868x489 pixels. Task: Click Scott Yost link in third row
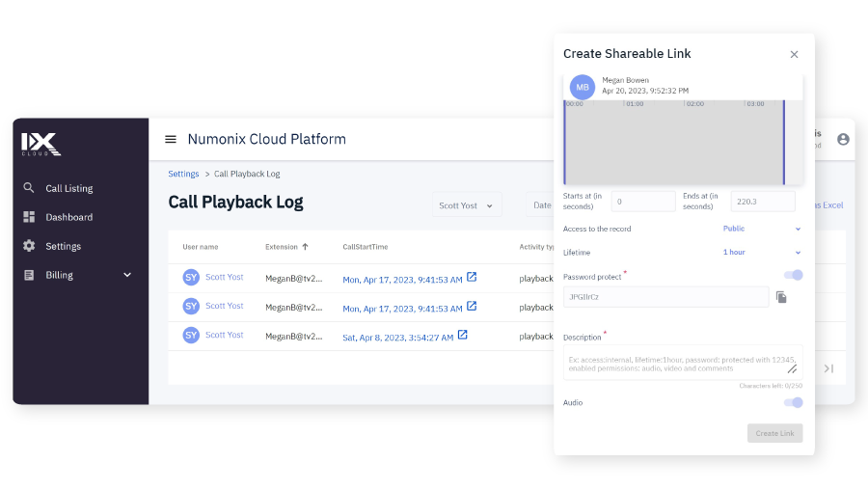(x=224, y=335)
